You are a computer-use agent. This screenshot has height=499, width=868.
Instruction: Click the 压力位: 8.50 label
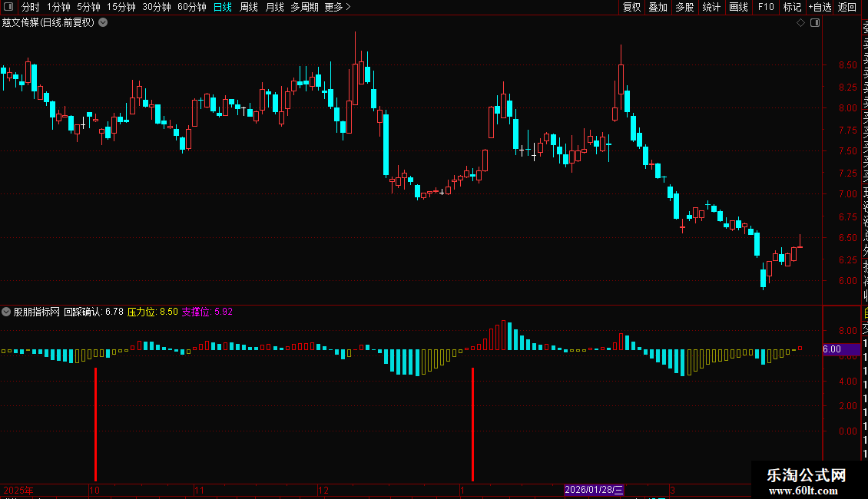153,312
